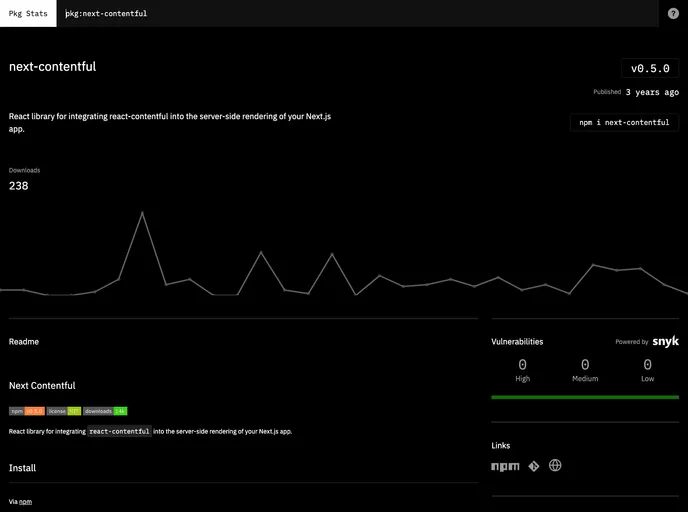Open the git repository link icon

(x=533, y=466)
